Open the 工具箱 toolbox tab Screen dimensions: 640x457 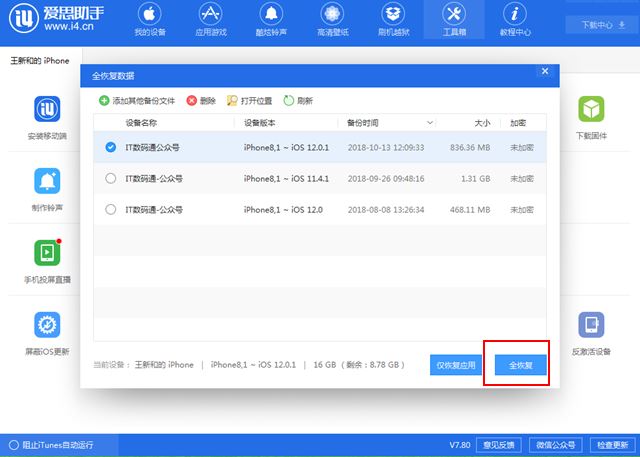click(454, 20)
